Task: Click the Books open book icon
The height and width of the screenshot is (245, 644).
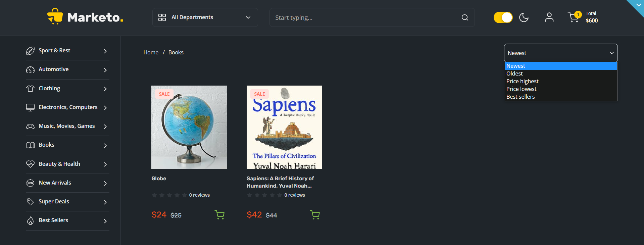Action: click(x=30, y=145)
